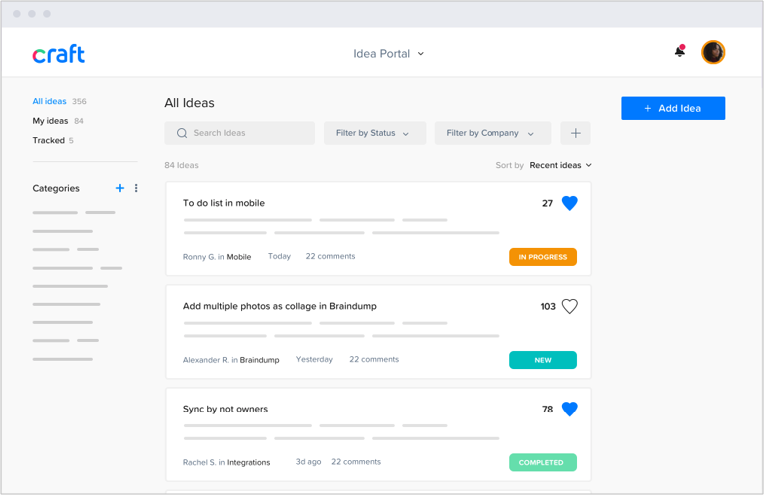The image size is (764, 495).
Task: Change sort order from Recent ideas
Action: [560, 165]
